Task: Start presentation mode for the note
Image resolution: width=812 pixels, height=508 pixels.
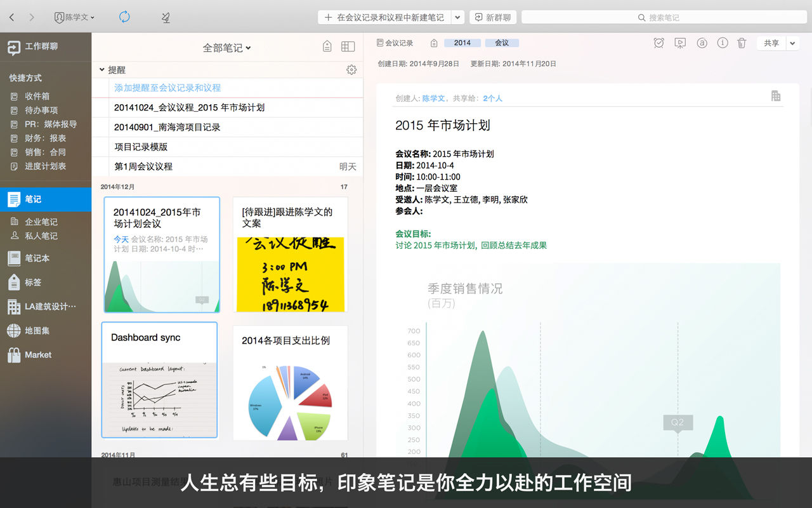Action: click(x=680, y=43)
